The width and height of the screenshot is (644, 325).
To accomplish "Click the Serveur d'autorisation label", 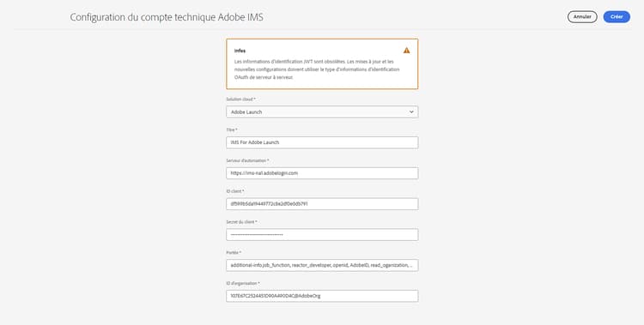I will pyautogui.click(x=247, y=161).
